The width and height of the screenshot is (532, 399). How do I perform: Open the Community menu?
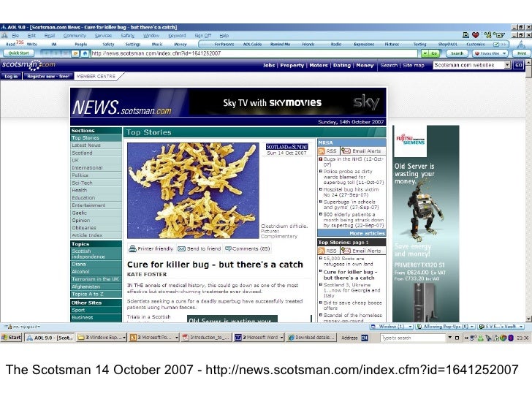pos(75,36)
